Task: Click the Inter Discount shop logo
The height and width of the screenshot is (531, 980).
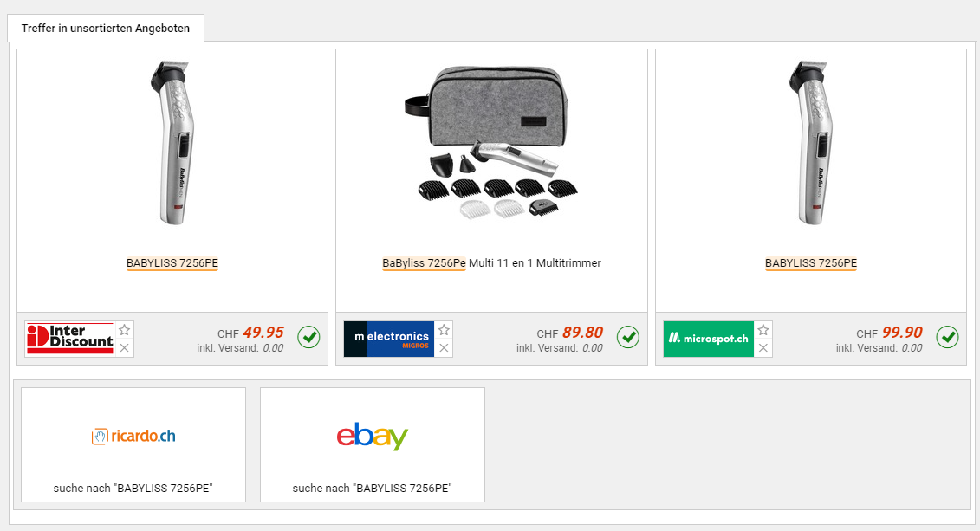Action: point(70,339)
